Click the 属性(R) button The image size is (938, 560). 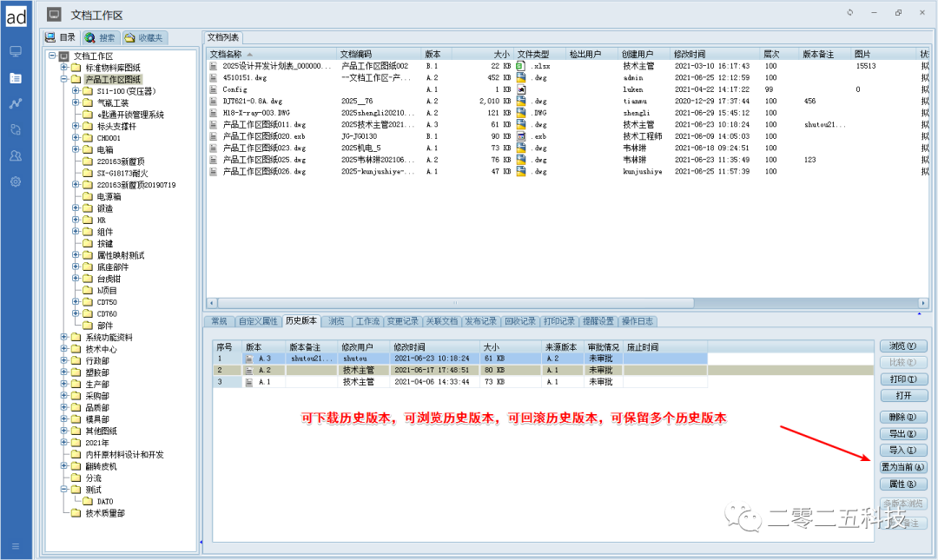pyautogui.click(x=903, y=484)
